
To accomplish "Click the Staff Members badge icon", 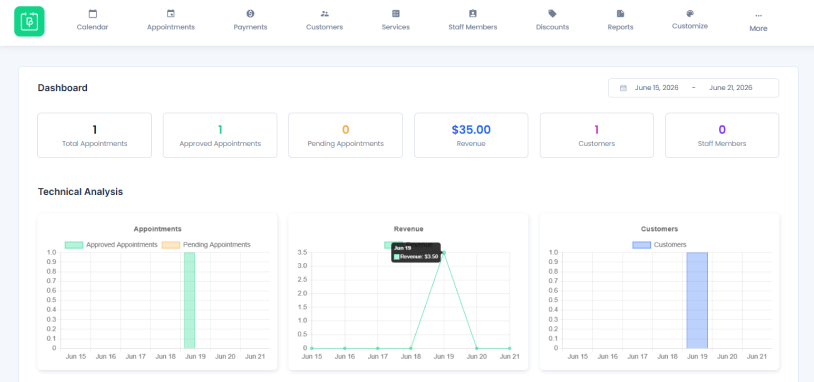I will (472, 14).
